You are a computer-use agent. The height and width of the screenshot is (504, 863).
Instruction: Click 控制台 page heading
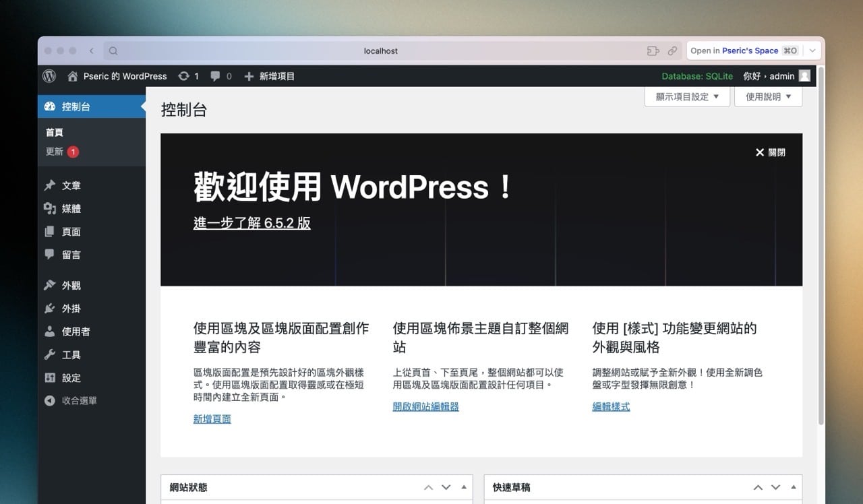(x=184, y=110)
